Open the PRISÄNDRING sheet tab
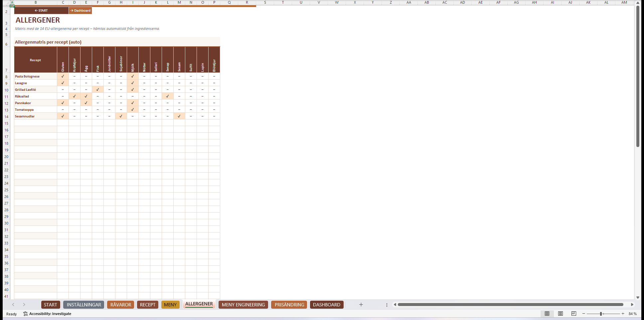This screenshot has width=644, height=320. click(289, 305)
